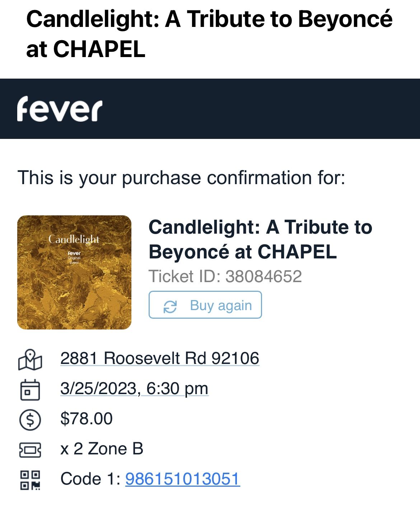Click the map pin location icon

(30, 359)
